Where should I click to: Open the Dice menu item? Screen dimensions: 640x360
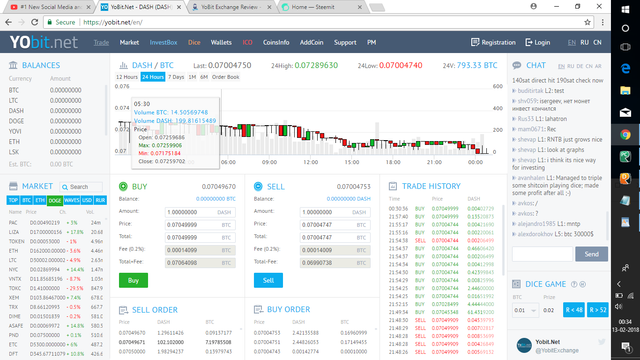click(194, 42)
